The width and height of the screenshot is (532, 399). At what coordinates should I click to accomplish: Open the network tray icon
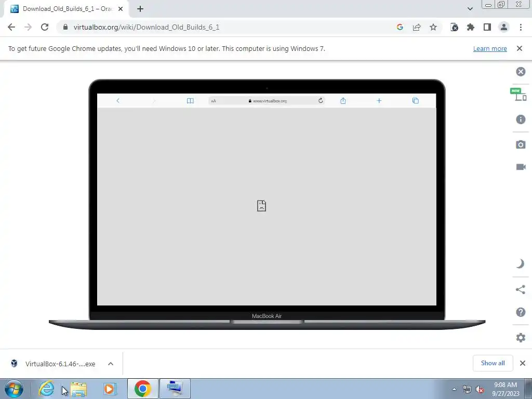467,390
